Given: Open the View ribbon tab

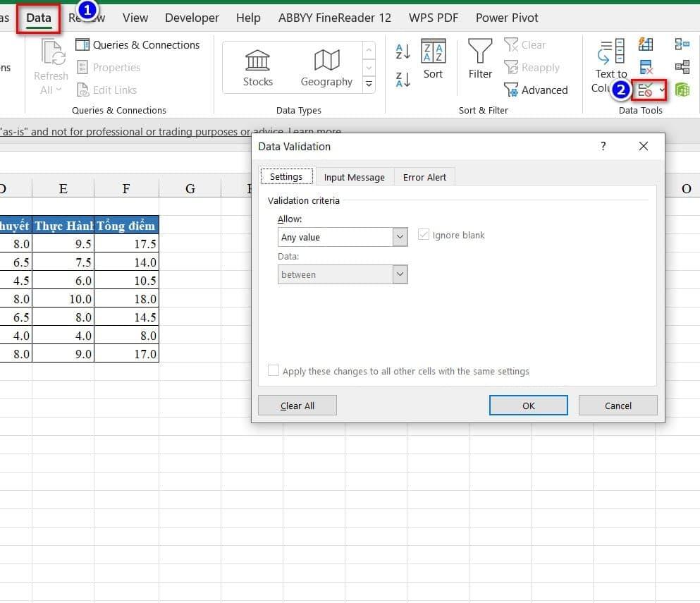Looking at the screenshot, I should click(135, 18).
